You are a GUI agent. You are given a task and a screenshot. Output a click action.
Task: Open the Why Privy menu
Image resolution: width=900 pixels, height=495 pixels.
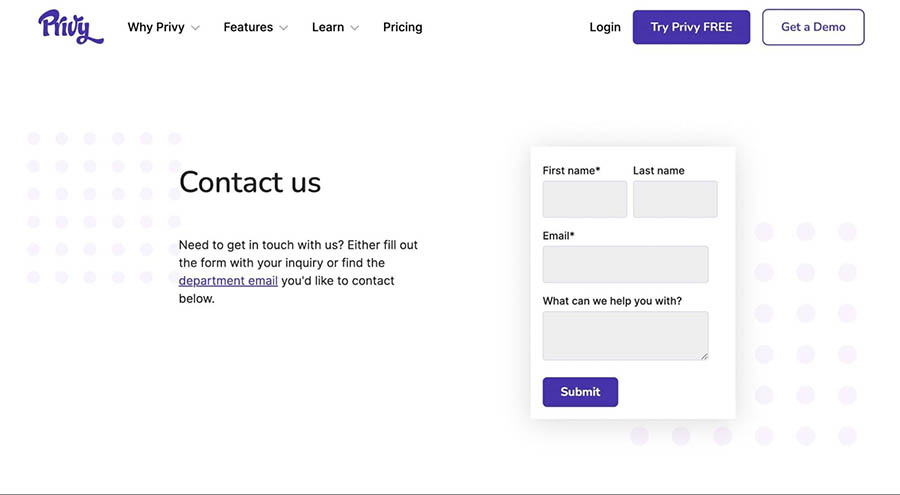[x=156, y=27]
